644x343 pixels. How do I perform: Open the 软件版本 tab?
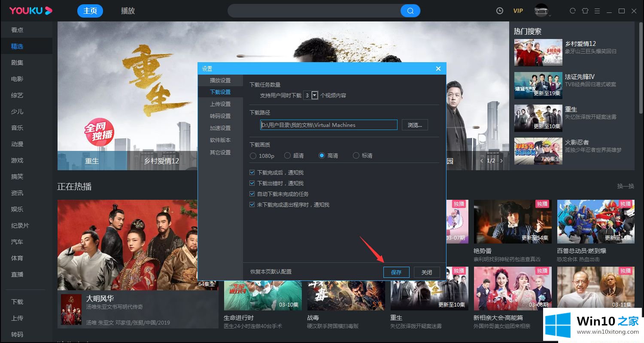point(220,140)
